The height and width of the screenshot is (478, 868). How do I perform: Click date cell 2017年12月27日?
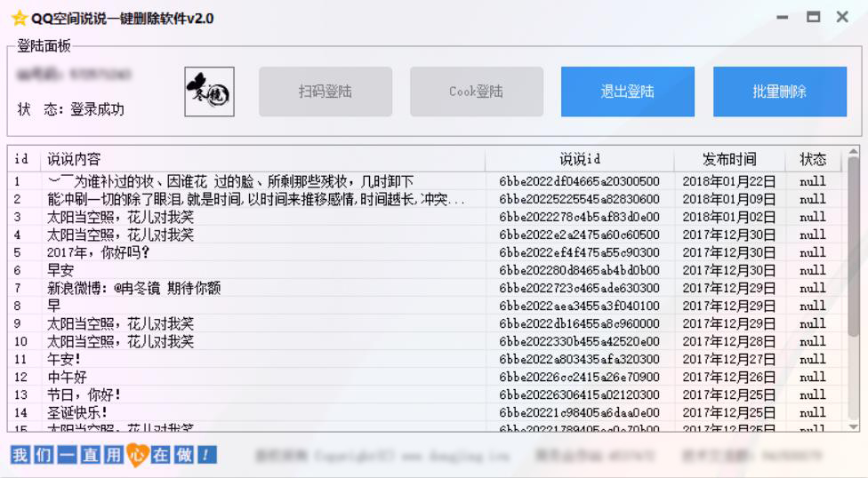click(729, 360)
